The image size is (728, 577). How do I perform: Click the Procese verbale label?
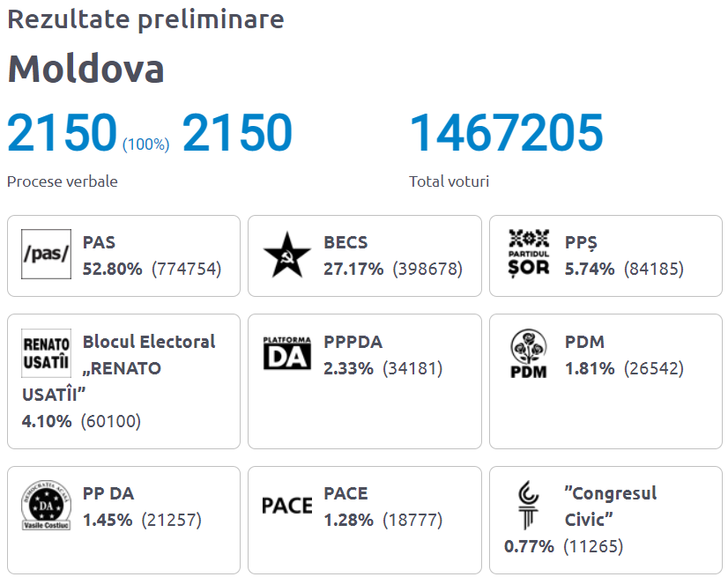63,181
